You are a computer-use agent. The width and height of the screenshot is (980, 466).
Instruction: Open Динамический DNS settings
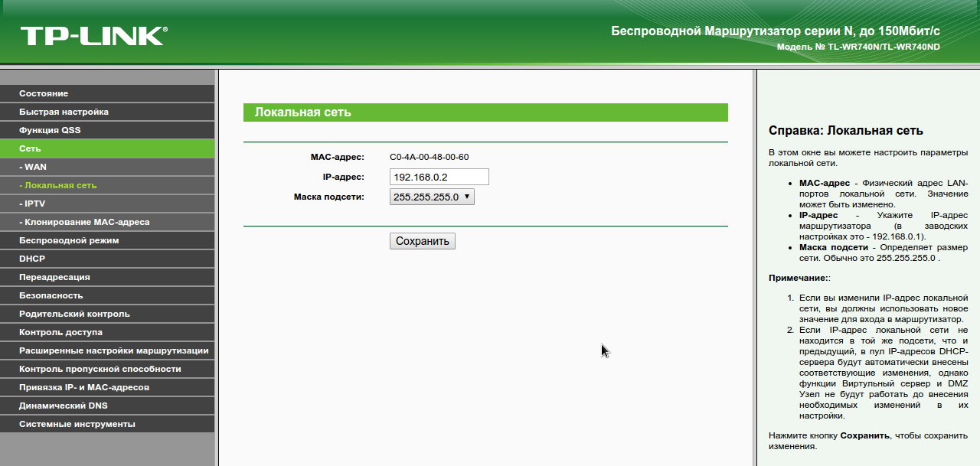[107, 406]
